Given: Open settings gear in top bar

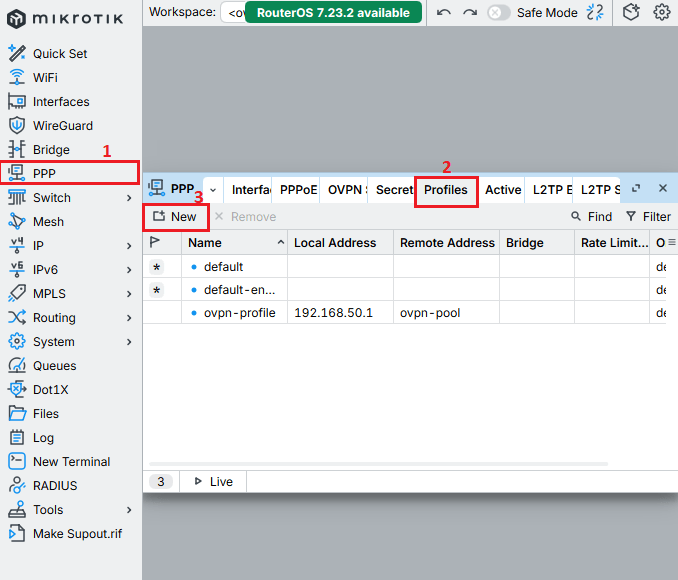Looking at the screenshot, I should pos(662,12).
